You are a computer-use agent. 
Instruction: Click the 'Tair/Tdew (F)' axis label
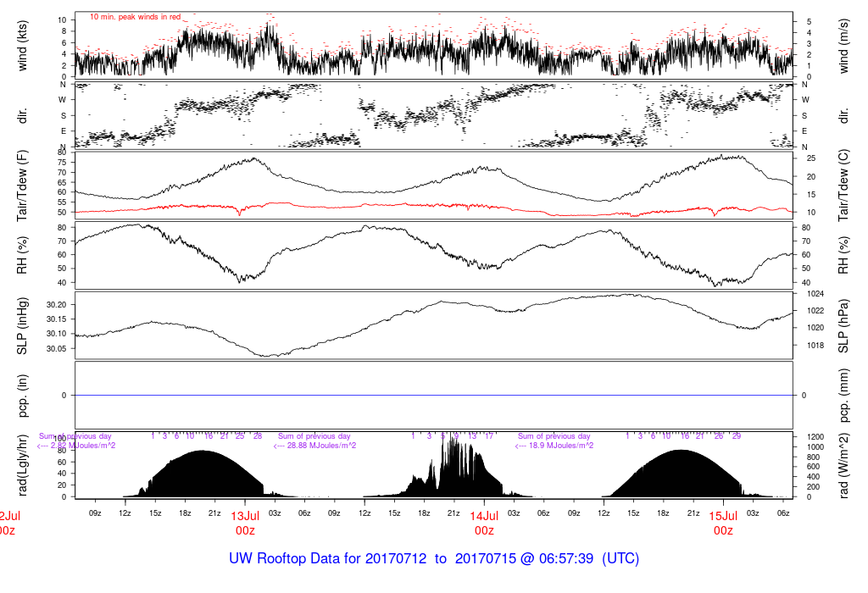[x=24, y=185]
